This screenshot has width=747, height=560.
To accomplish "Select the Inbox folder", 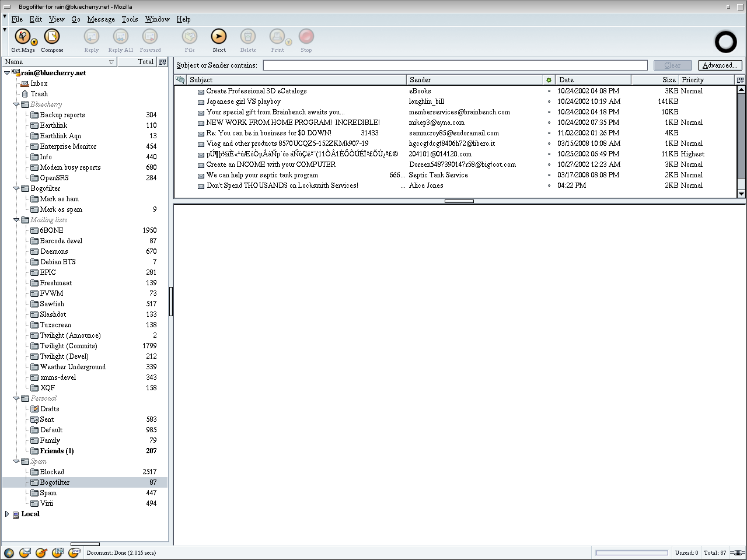I will [39, 83].
